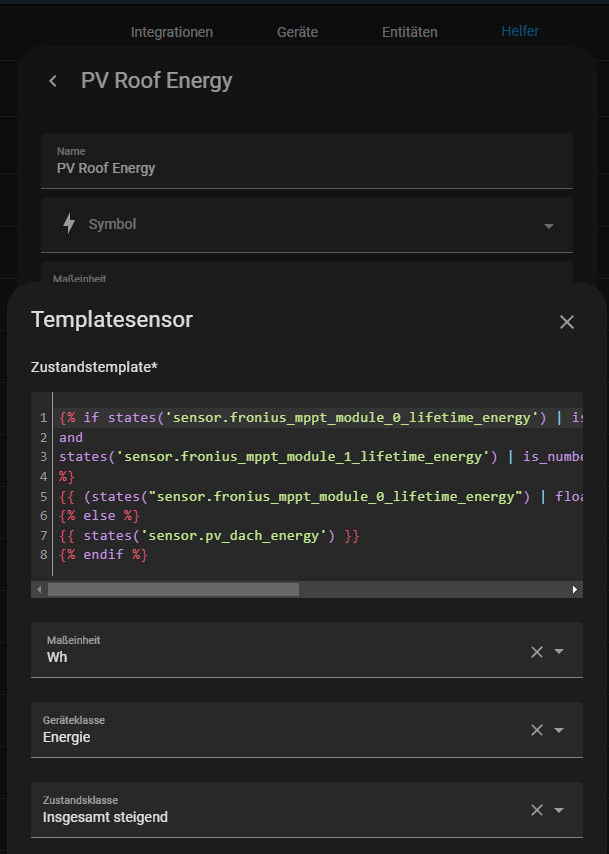Switch to the Geräte tab
Image resolution: width=609 pixels, height=854 pixels.
tap(297, 32)
